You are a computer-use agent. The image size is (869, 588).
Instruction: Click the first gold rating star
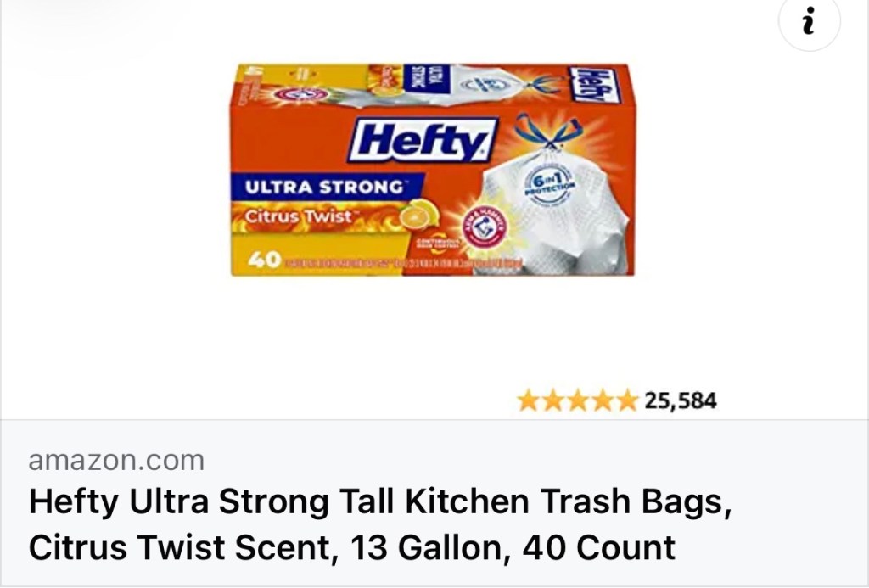pyautogui.click(x=528, y=400)
